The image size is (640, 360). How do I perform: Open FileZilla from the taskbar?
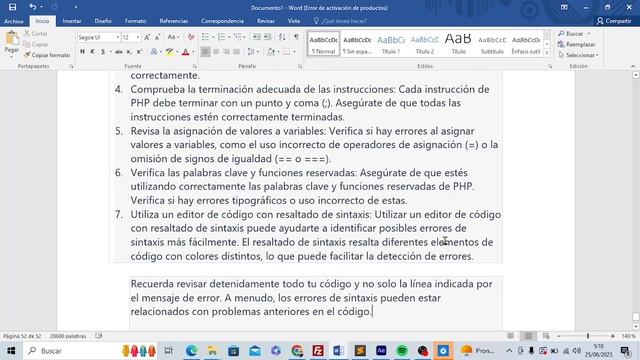pyautogui.click(x=318, y=351)
